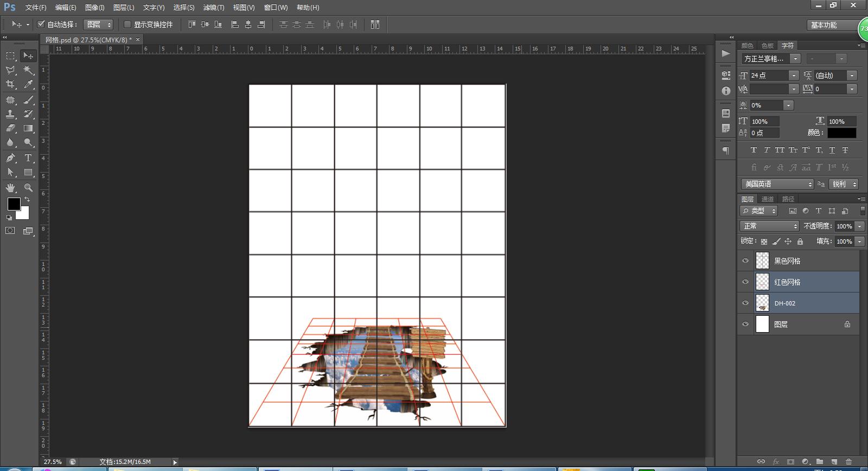The image size is (868, 471).
Task: Select the Eraser tool
Action: pos(10,129)
